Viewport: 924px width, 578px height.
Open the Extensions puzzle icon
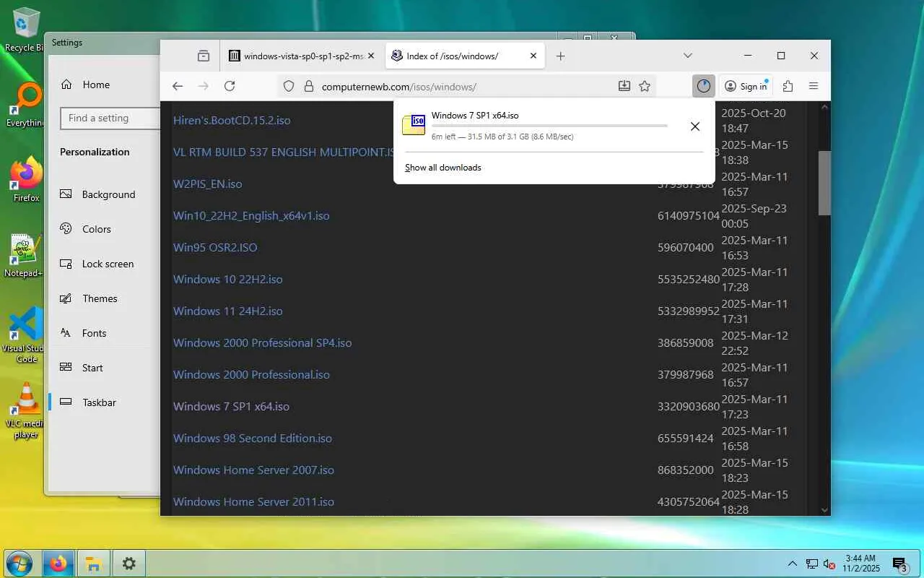pyautogui.click(x=788, y=86)
